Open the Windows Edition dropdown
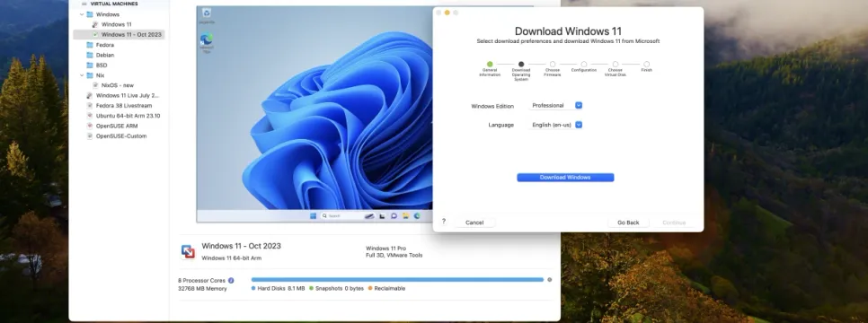Viewport: 868px width, 323px height. coord(556,105)
